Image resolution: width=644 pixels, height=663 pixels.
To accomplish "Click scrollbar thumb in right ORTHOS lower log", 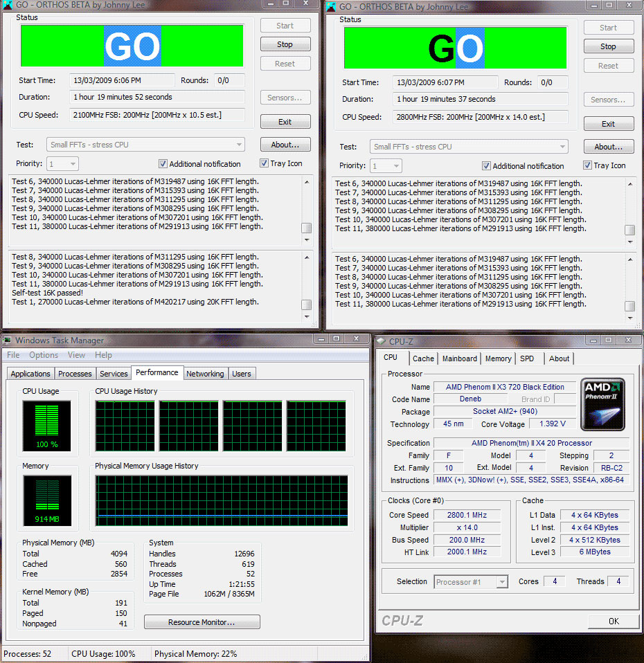I will coord(629,306).
